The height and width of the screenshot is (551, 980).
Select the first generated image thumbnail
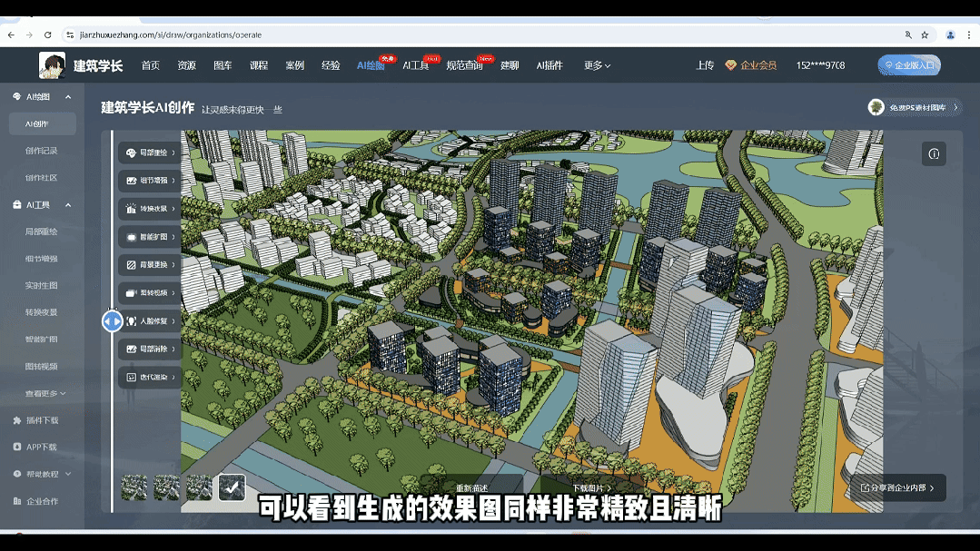point(133,487)
